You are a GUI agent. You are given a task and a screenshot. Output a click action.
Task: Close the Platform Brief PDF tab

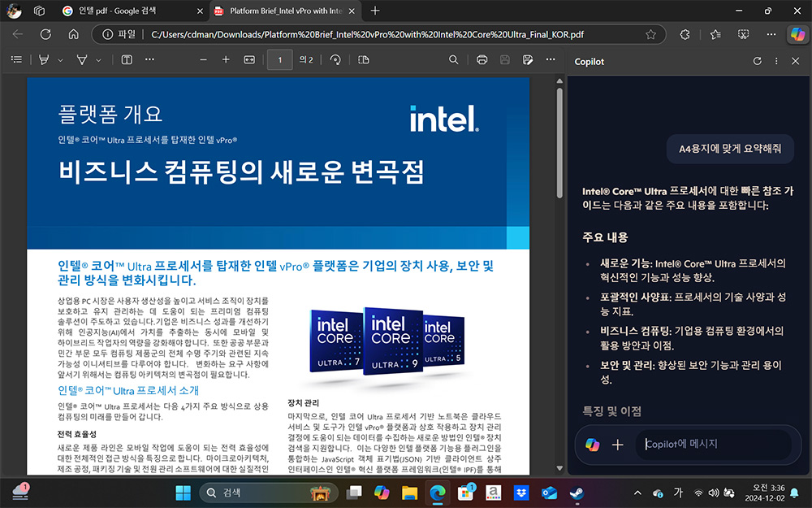(x=352, y=11)
